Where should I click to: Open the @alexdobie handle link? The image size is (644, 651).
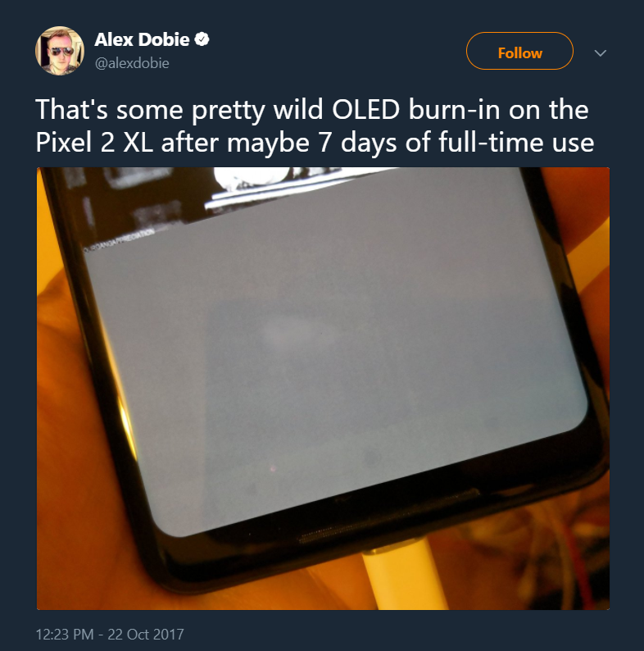pyautogui.click(x=132, y=63)
